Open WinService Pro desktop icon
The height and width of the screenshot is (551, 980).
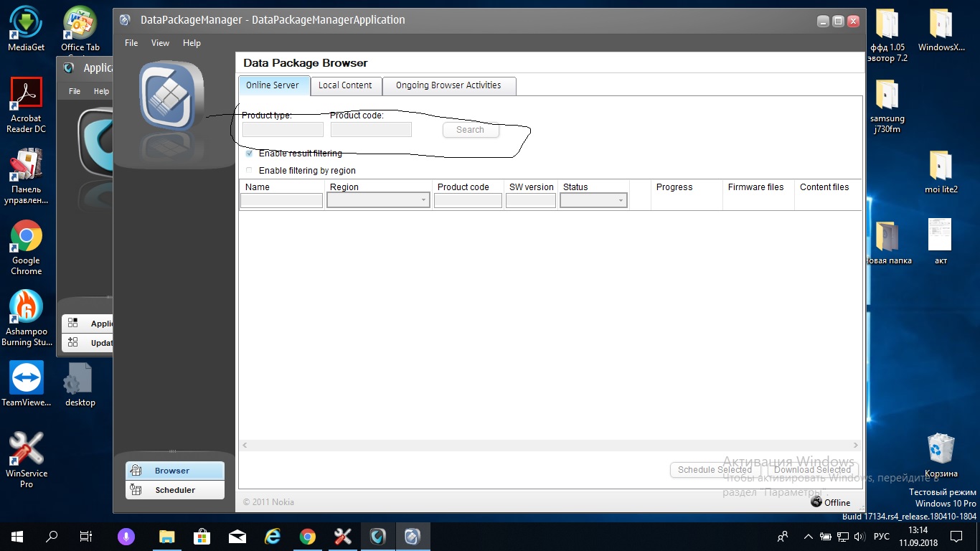pyautogui.click(x=27, y=448)
